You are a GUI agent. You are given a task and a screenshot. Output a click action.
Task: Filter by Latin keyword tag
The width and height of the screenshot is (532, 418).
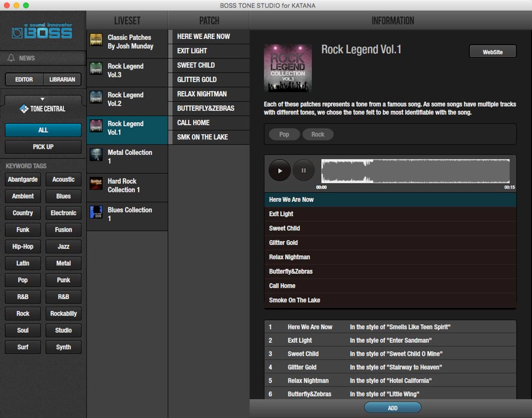[x=23, y=263]
